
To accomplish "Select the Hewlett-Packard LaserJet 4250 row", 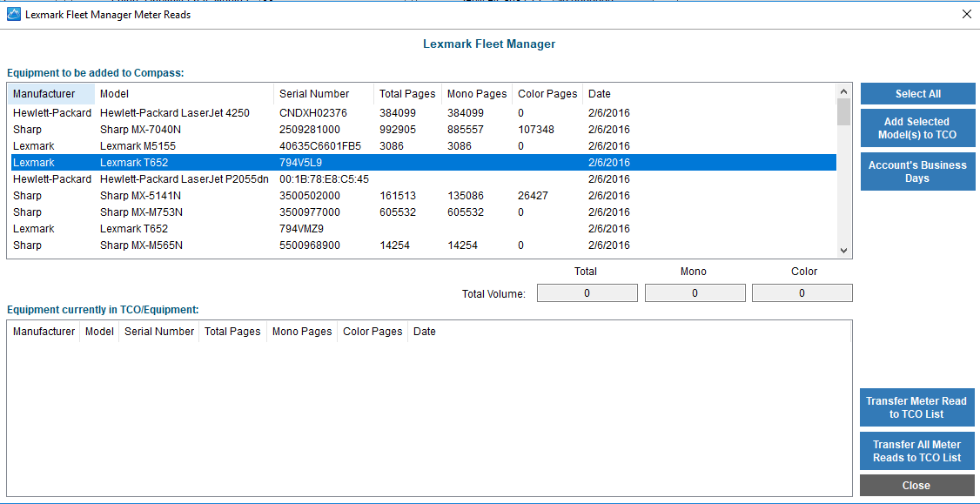I will click(x=424, y=113).
